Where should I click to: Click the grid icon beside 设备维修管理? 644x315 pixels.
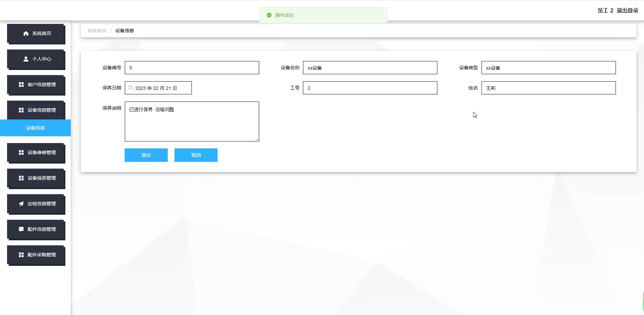coord(21,152)
